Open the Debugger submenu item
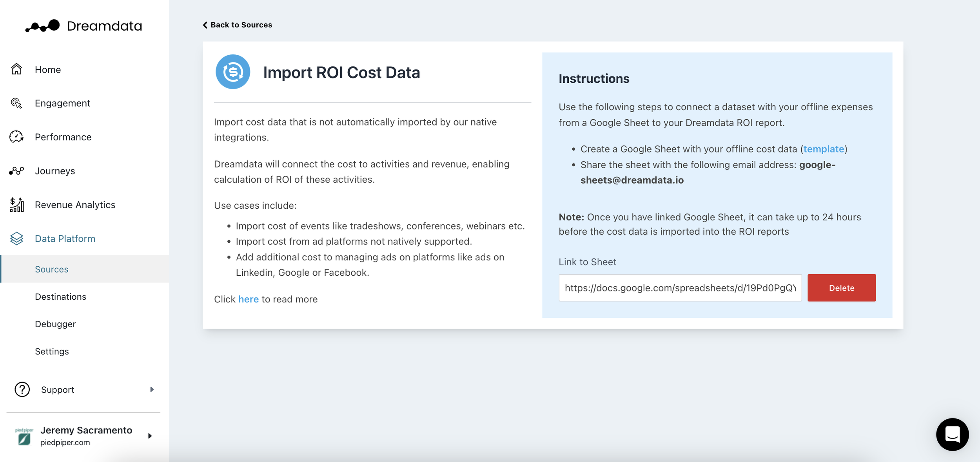 pos(55,324)
